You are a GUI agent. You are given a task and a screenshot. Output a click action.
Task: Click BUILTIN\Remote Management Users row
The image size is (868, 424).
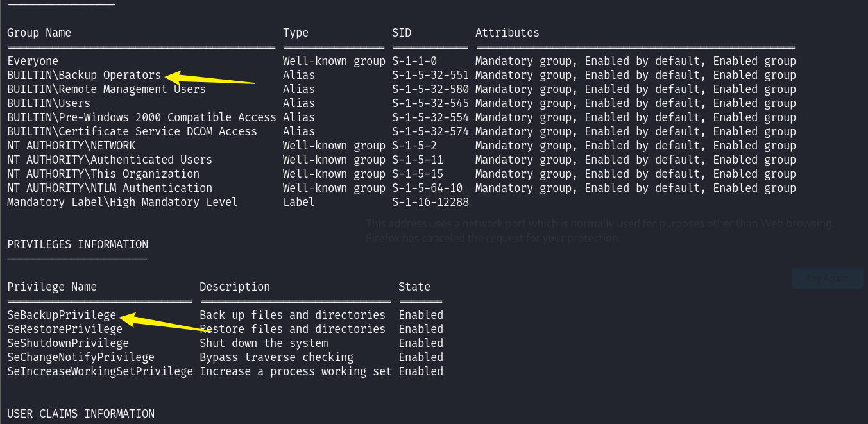(402, 89)
